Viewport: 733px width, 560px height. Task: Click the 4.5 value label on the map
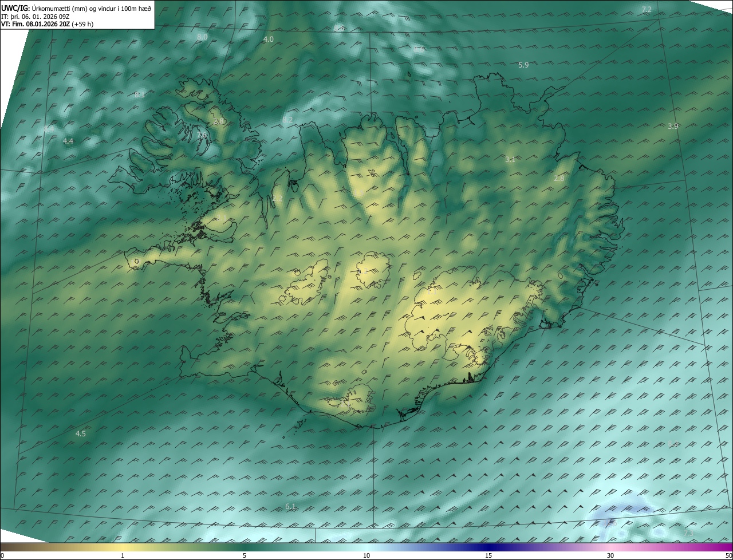81,434
